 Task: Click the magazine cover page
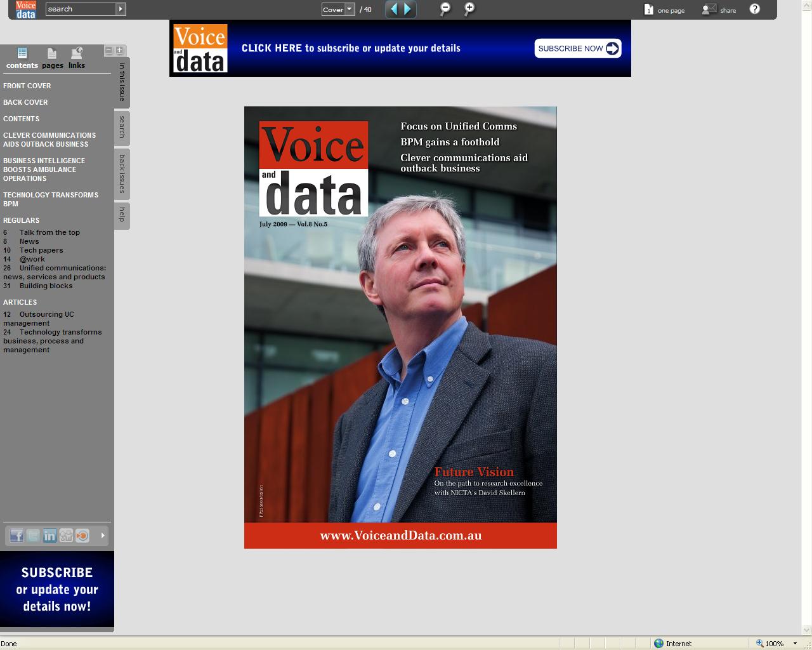tap(400, 327)
